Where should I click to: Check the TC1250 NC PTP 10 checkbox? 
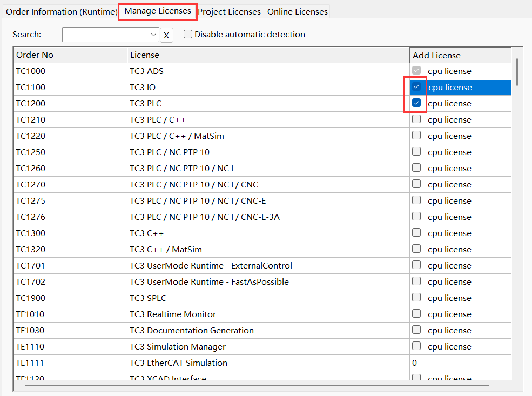pyautogui.click(x=416, y=151)
